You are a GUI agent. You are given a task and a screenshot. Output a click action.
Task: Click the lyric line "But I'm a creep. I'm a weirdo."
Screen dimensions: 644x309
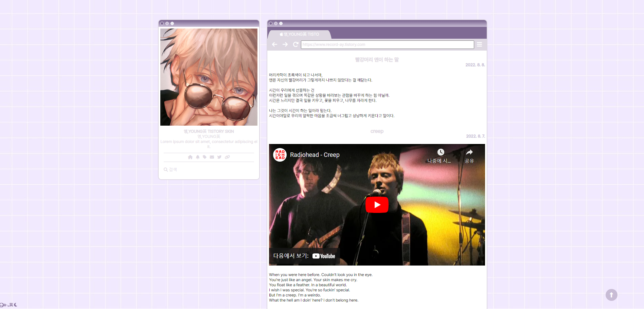[295, 295]
